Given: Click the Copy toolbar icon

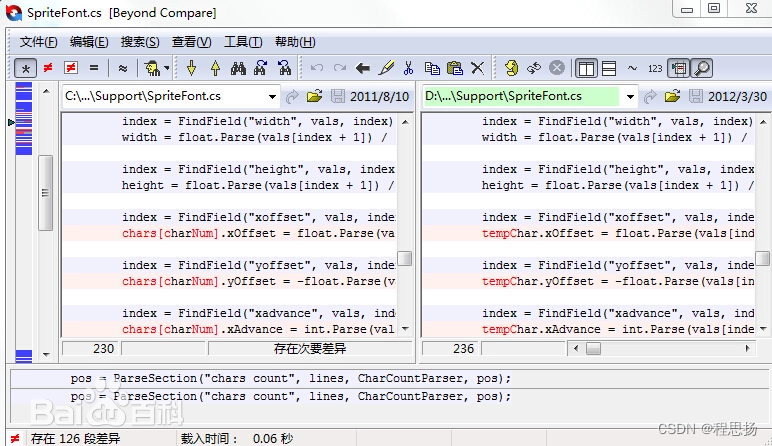Looking at the screenshot, I should [432, 68].
